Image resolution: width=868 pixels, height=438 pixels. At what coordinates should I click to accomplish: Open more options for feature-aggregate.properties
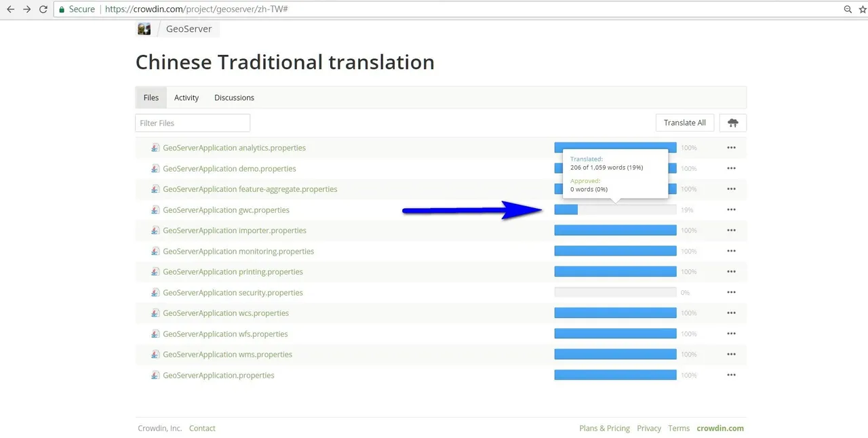pos(731,189)
